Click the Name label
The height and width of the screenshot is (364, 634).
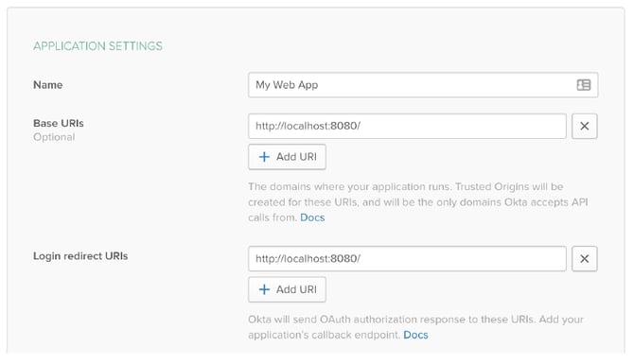tap(47, 85)
